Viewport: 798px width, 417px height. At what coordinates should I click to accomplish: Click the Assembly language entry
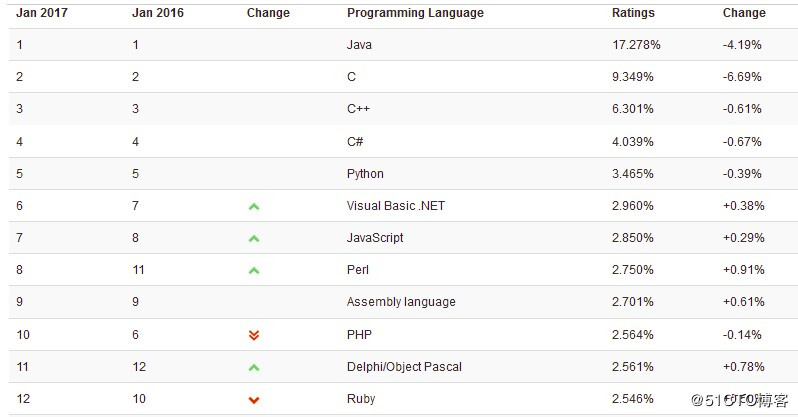[401, 302]
